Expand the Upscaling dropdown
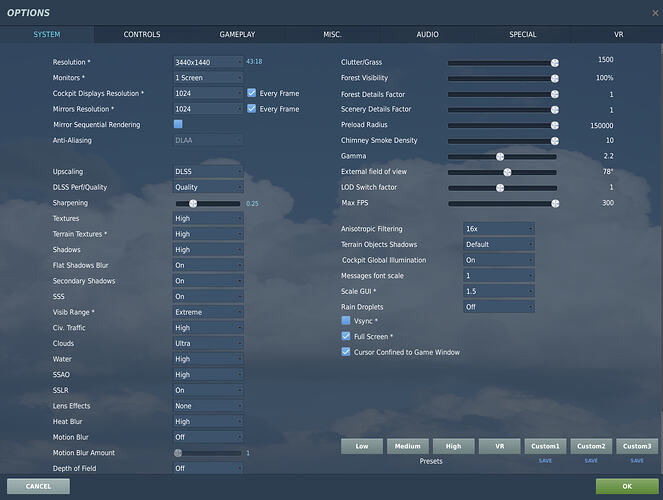The width and height of the screenshot is (663, 500). click(x=208, y=172)
